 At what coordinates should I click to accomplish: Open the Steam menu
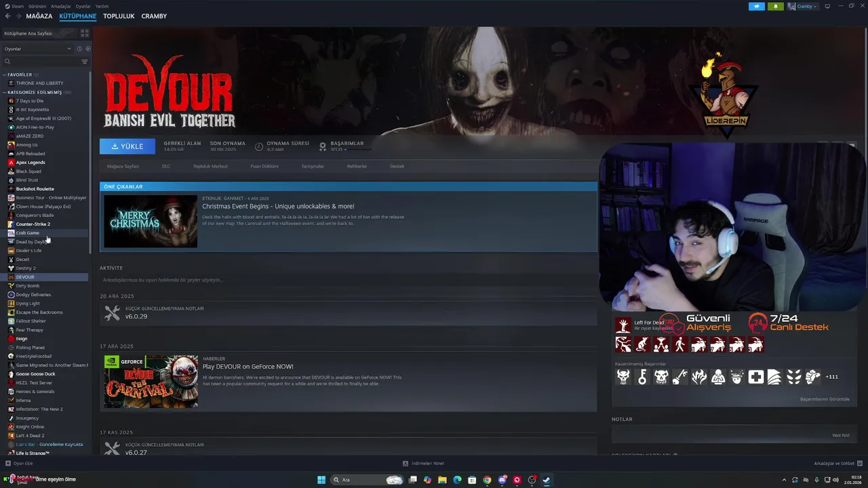click(x=15, y=6)
